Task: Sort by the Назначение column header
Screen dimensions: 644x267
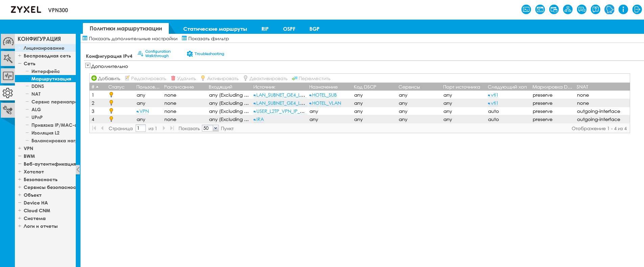Action: pos(323,87)
